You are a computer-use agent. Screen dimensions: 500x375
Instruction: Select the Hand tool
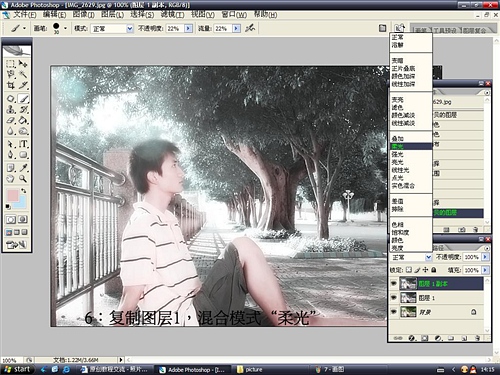click(x=11, y=179)
